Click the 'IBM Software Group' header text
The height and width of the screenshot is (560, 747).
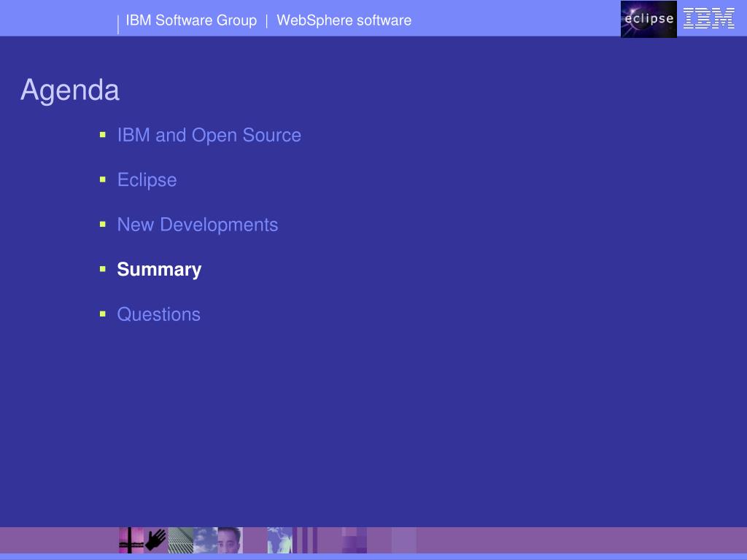pyautogui.click(x=191, y=20)
